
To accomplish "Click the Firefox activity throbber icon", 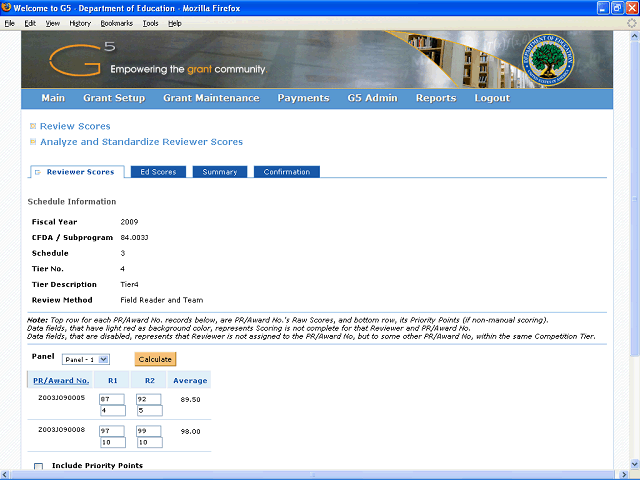I will point(632,24).
